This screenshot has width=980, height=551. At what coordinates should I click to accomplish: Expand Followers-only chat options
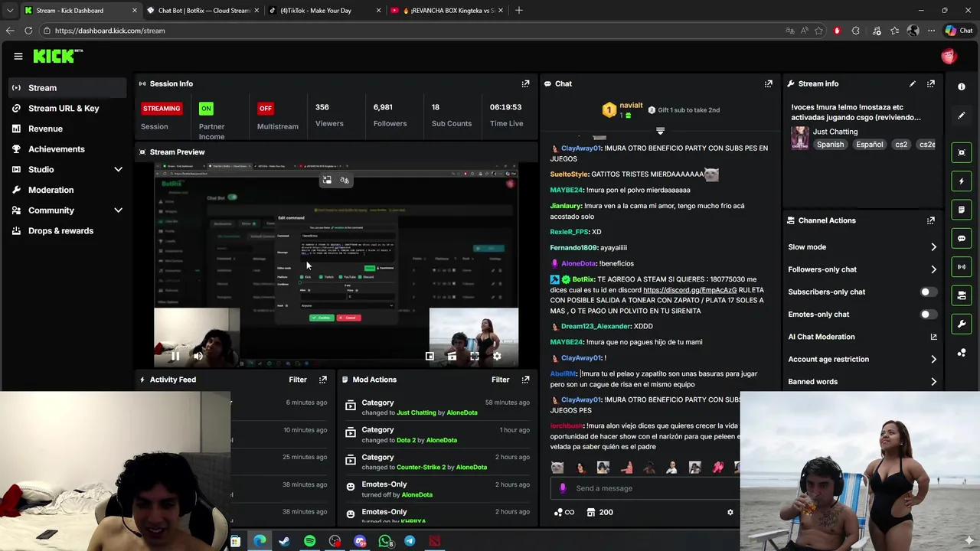coord(933,269)
